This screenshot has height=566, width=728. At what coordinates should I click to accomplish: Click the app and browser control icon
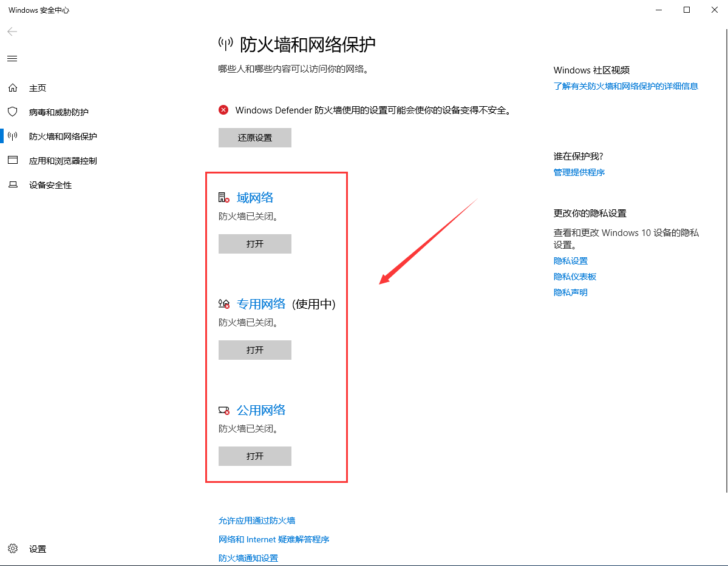coord(12,161)
